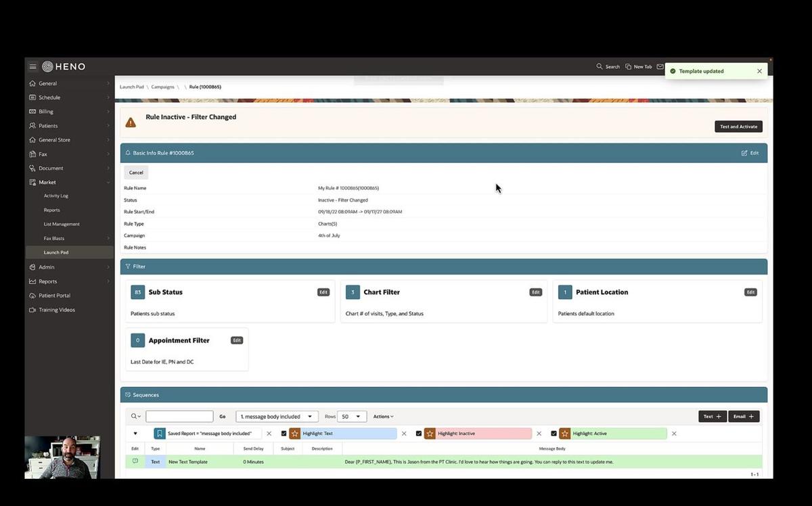Click the envelope icon in the top bar
The width and height of the screenshot is (812, 506).
tap(660, 66)
